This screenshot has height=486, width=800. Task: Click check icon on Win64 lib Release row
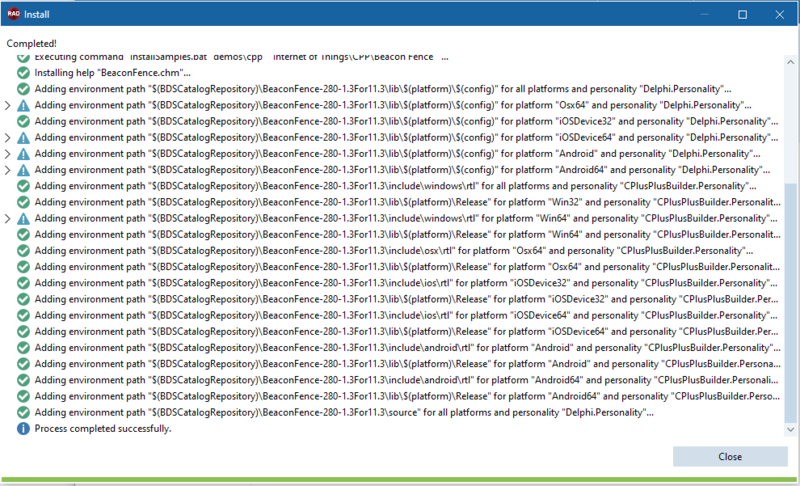click(x=23, y=235)
